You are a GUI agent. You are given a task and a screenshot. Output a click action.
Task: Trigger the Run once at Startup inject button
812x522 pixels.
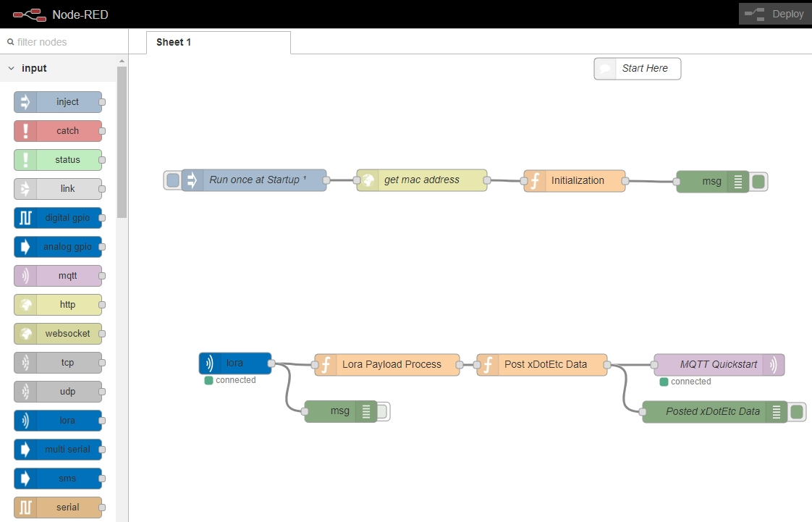[173, 180]
